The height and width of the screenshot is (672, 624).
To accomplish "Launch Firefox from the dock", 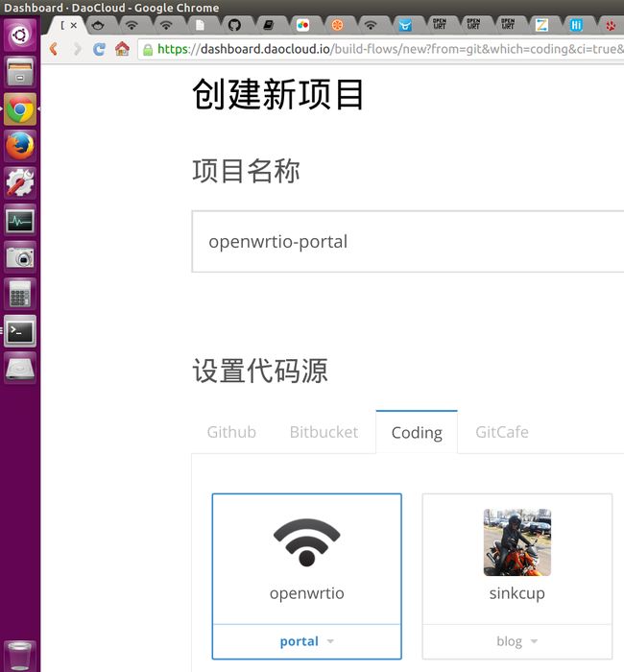I will pyautogui.click(x=20, y=146).
